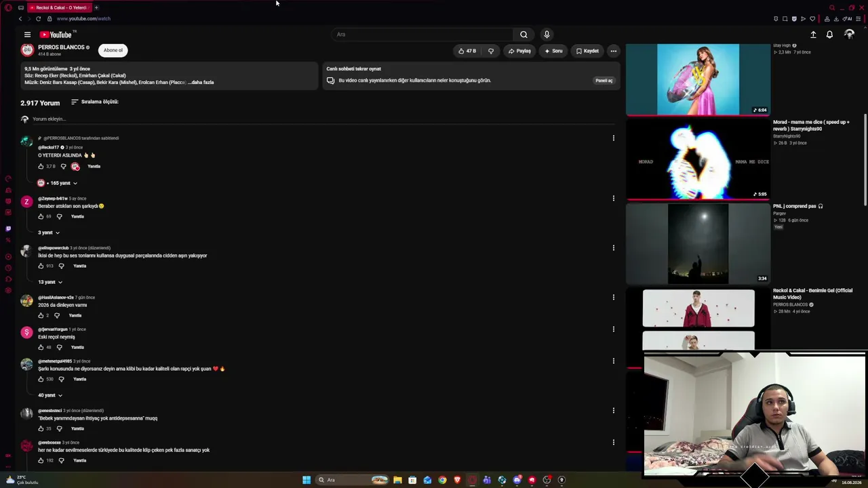The width and height of the screenshot is (868, 488).
Task: Open a new browser tab
Action: click(96, 7)
